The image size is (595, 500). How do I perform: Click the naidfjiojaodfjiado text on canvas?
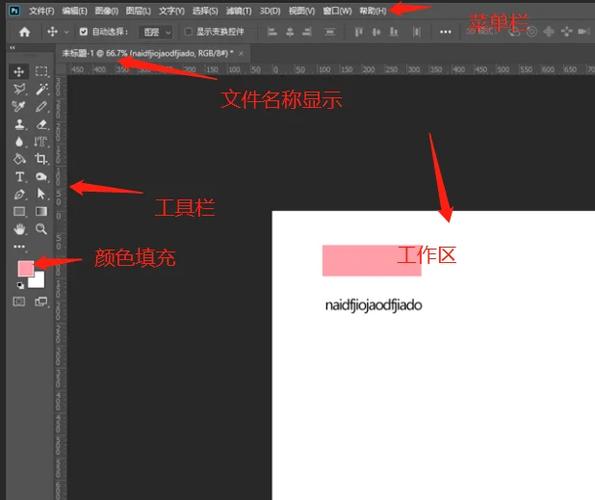[373, 305]
